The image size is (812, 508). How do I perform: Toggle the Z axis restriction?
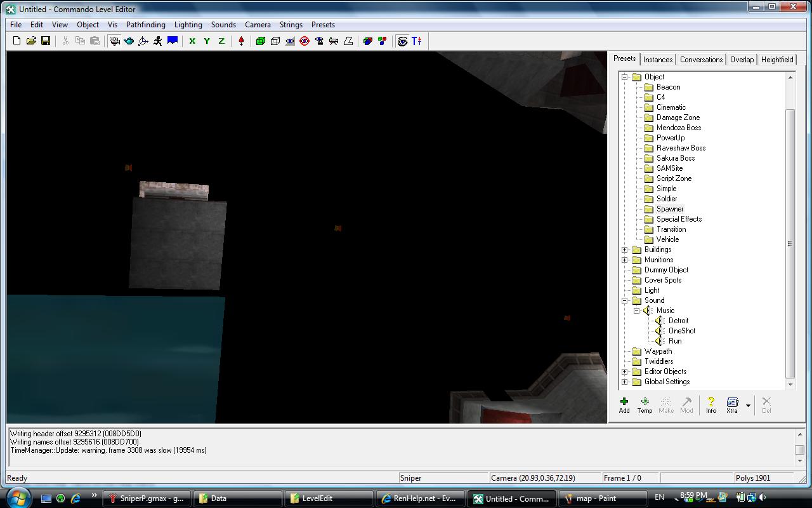221,41
